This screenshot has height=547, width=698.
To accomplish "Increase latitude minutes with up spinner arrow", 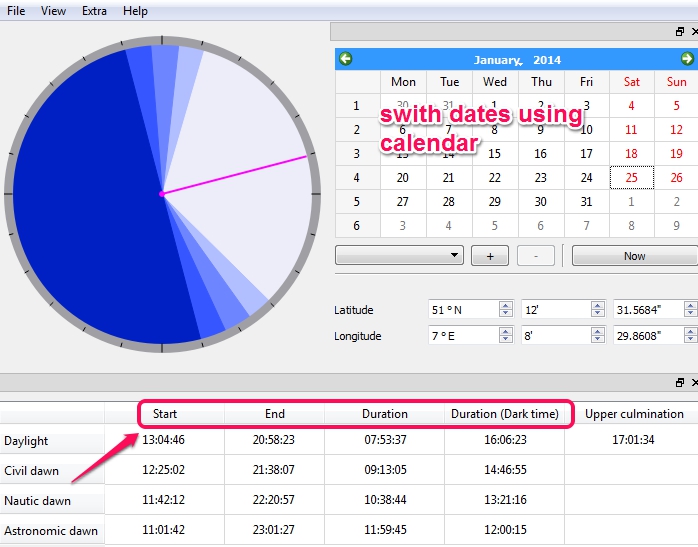I will point(598,305).
